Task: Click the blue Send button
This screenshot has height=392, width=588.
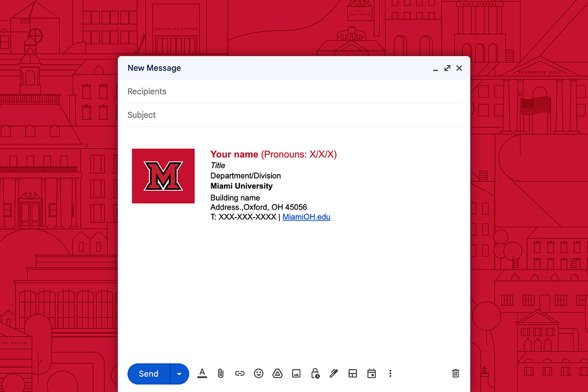Action: [148, 374]
